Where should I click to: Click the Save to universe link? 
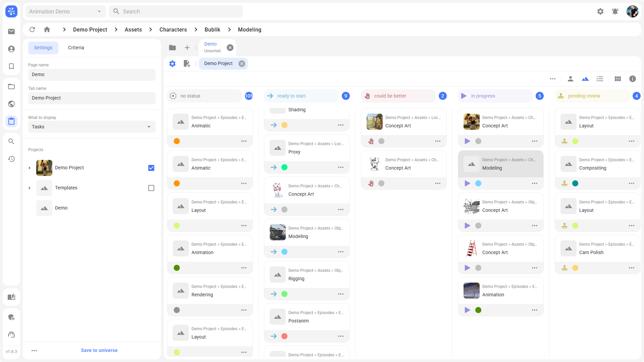[x=99, y=350]
